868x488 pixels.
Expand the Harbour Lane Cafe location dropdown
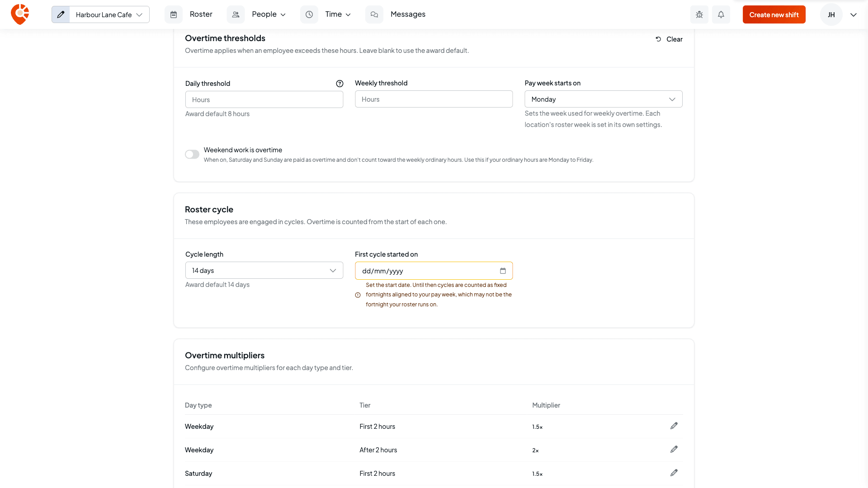click(x=109, y=14)
